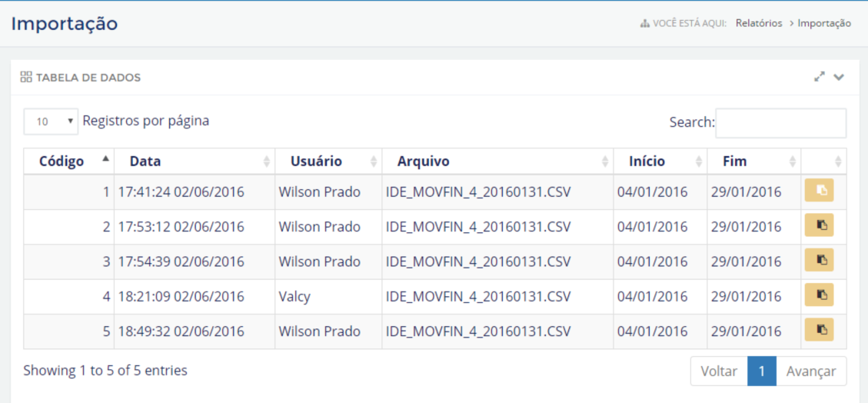Select page 1 in pagination

tap(762, 371)
